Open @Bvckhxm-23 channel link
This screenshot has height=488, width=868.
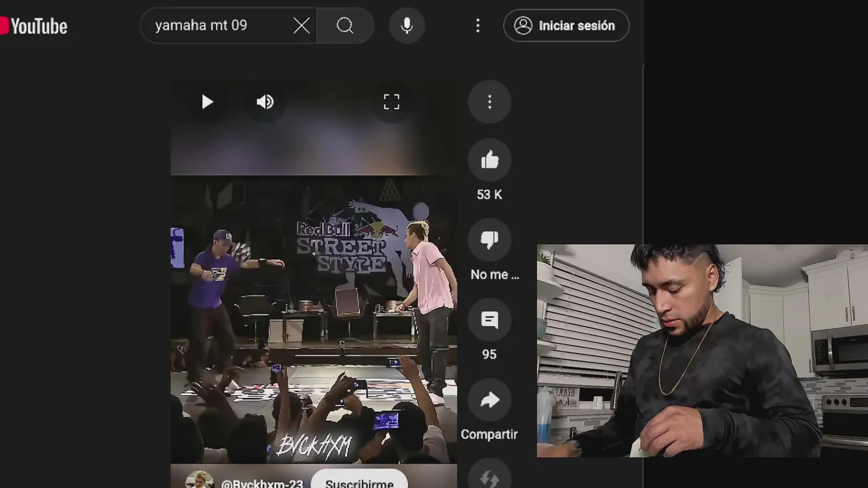tap(262, 484)
